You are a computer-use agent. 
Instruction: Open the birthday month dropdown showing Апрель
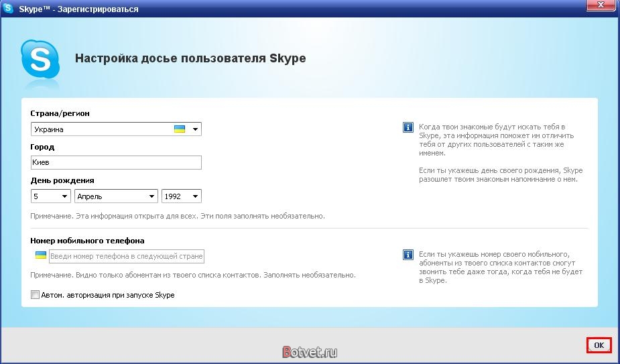tap(116, 196)
